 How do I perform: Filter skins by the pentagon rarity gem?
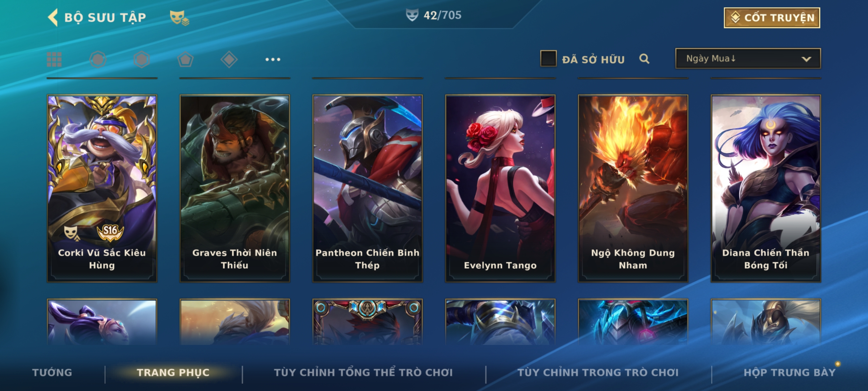(185, 59)
